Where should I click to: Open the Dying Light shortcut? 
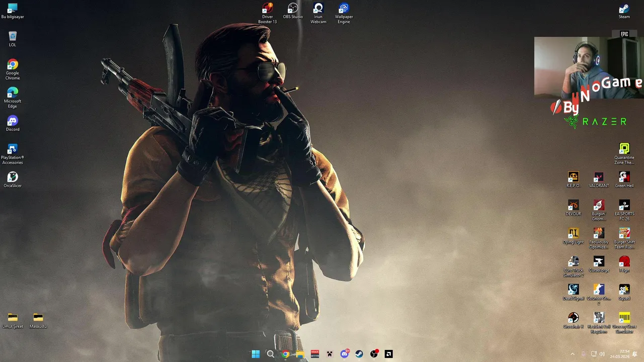click(573, 236)
